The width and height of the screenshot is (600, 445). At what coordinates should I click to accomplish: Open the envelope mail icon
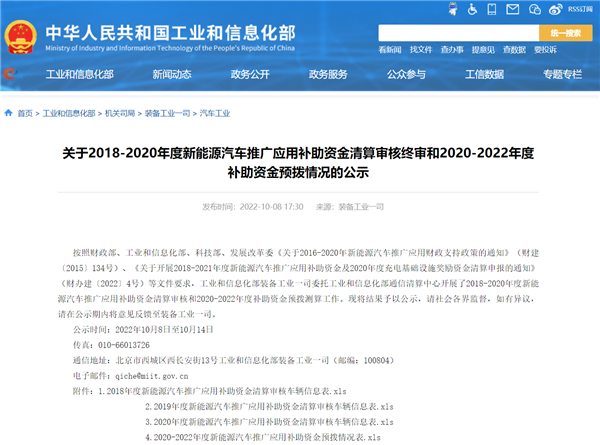(513, 9)
